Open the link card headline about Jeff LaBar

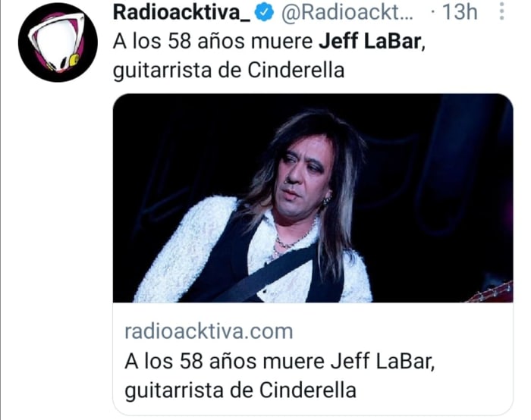click(279, 376)
